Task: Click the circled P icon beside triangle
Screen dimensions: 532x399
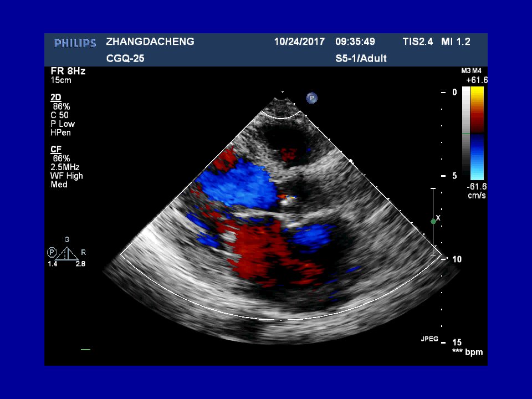Action: coord(52,253)
